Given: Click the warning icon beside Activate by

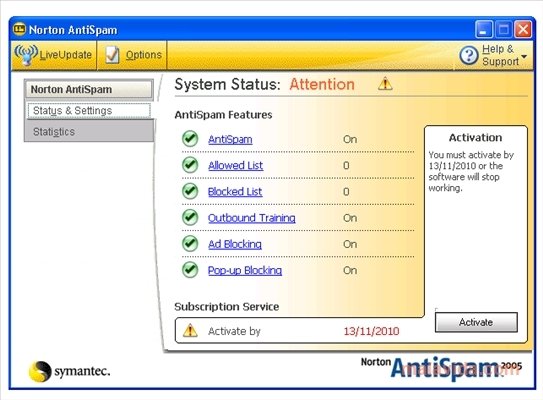Looking at the screenshot, I should point(190,330).
